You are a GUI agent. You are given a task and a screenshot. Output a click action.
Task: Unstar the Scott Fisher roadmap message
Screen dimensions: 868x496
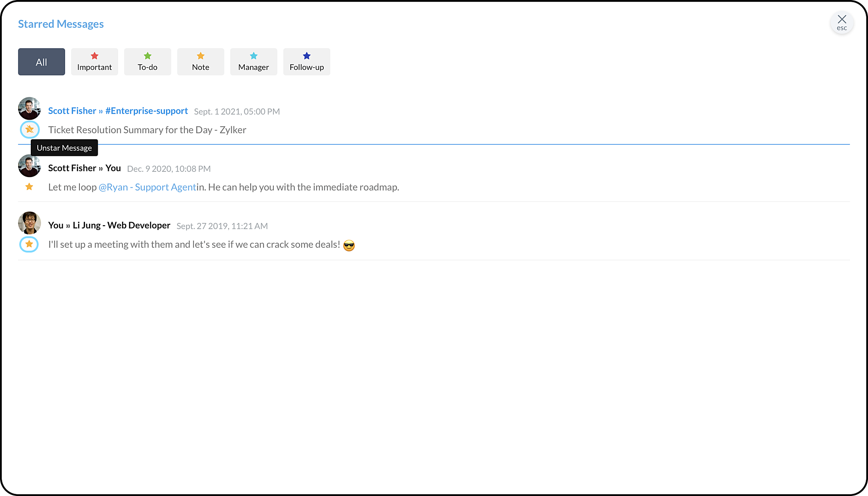click(x=29, y=187)
